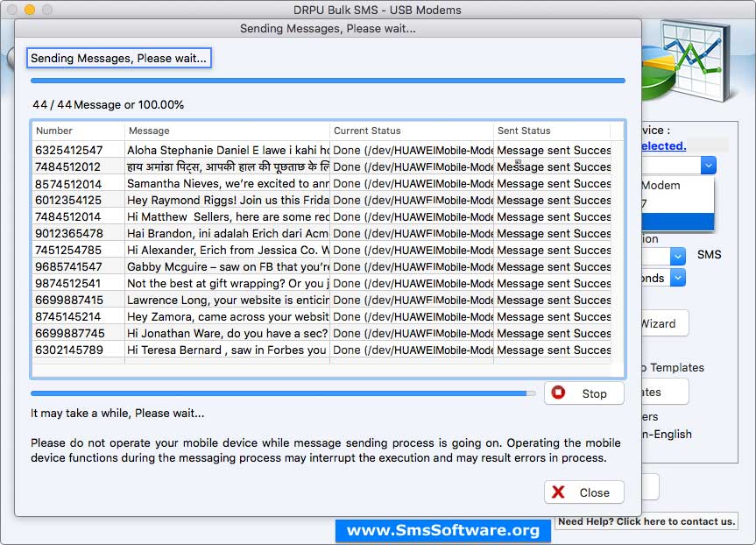Click Need Help contact us link

tap(646, 520)
